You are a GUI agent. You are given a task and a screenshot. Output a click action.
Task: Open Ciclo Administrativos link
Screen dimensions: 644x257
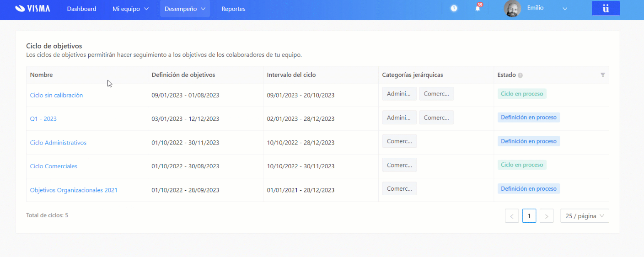[x=58, y=143]
